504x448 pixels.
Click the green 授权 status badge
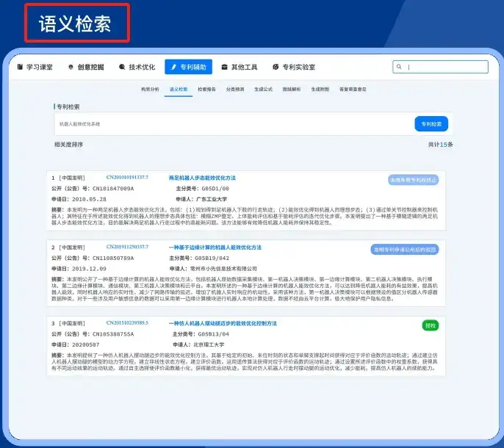[x=431, y=325]
